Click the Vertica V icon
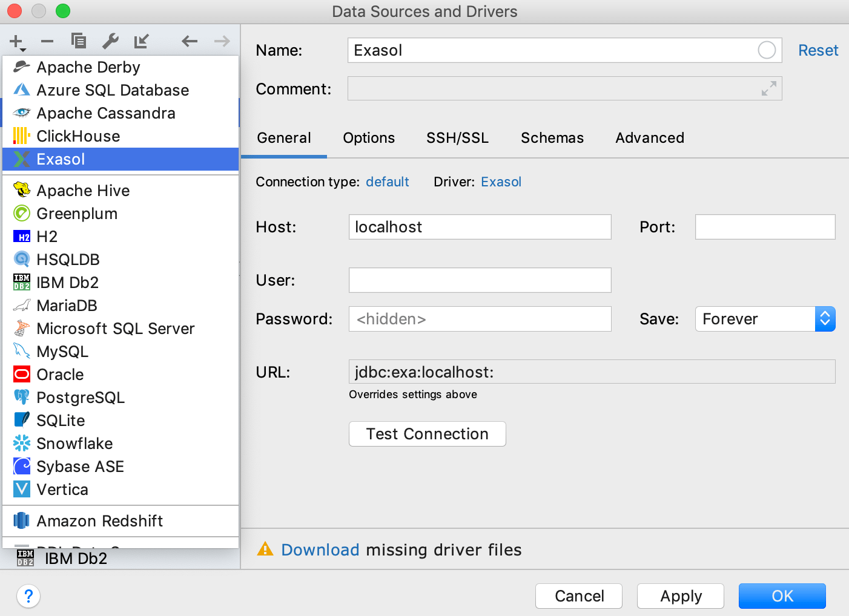 (22, 490)
